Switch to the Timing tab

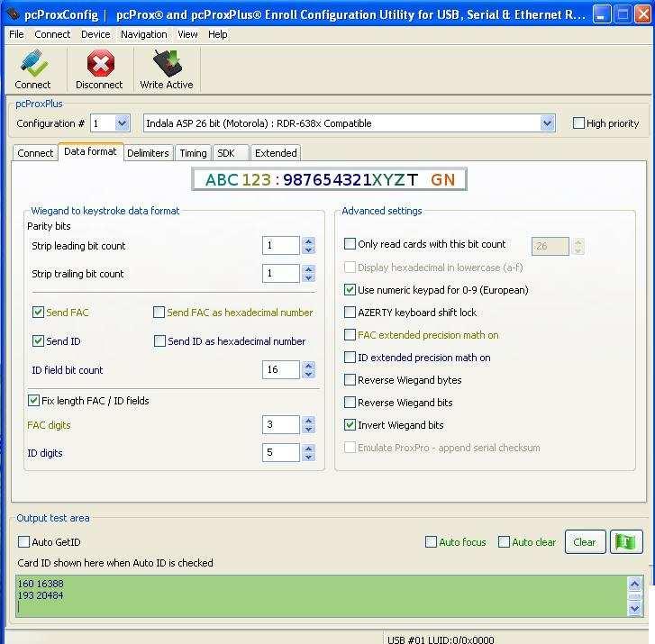tap(194, 153)
